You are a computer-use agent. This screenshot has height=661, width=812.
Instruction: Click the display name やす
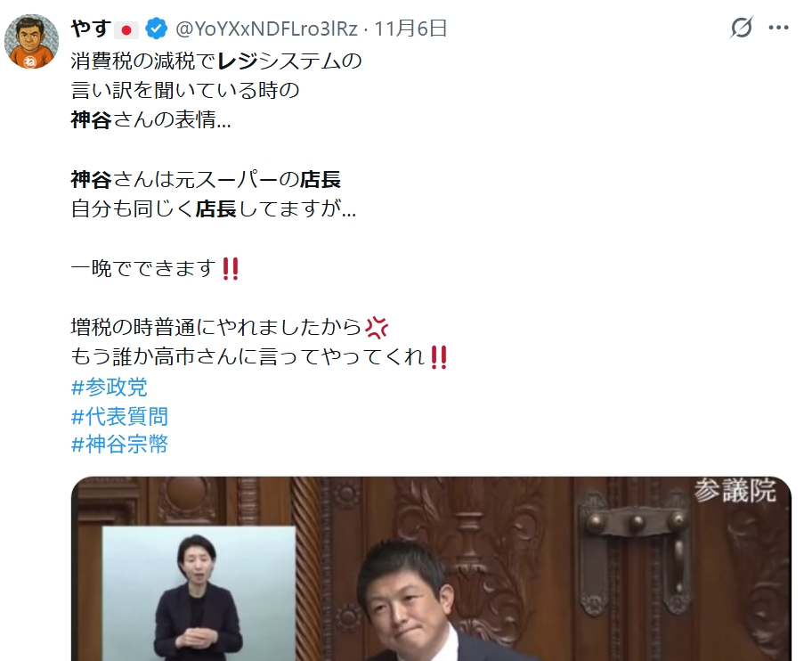pyautogui.click(x=91, y=29)
